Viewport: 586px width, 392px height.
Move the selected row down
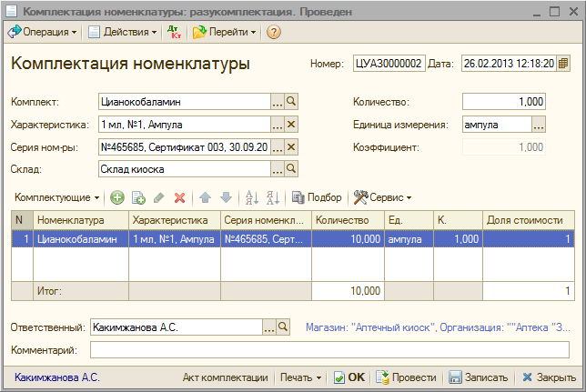click(x=225, y=196)
